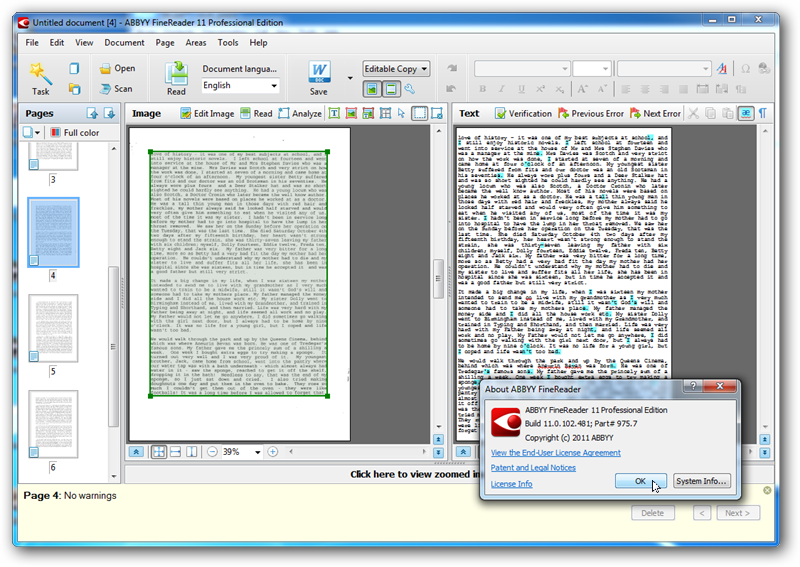
Task: Select page 6 thumbnail
Action: [53, 424]
